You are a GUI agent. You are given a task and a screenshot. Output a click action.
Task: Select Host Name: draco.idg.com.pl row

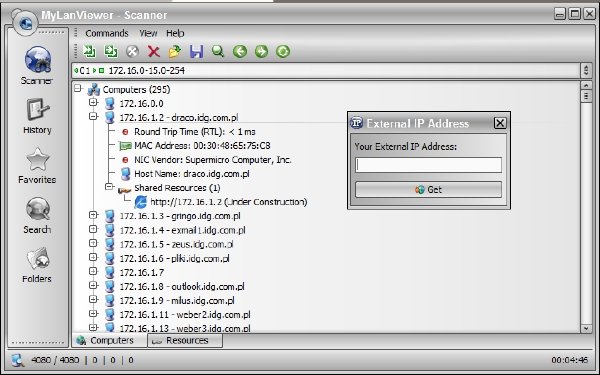pos(192,174)
